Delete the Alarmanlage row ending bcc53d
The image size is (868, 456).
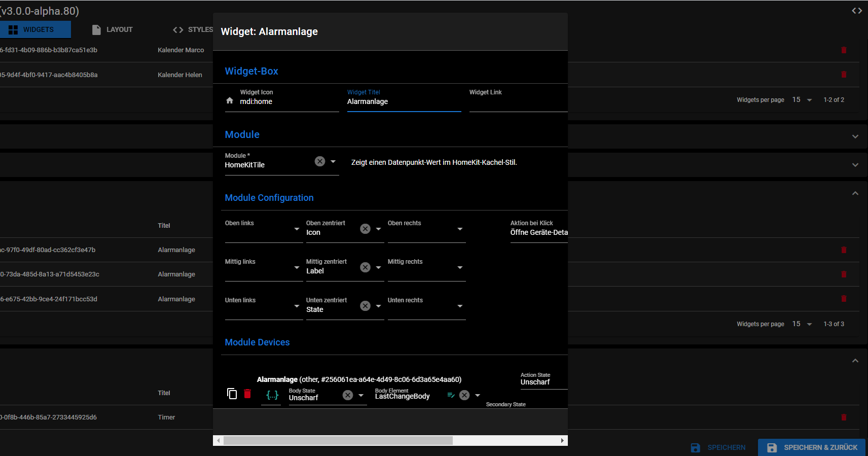(844, 299)
